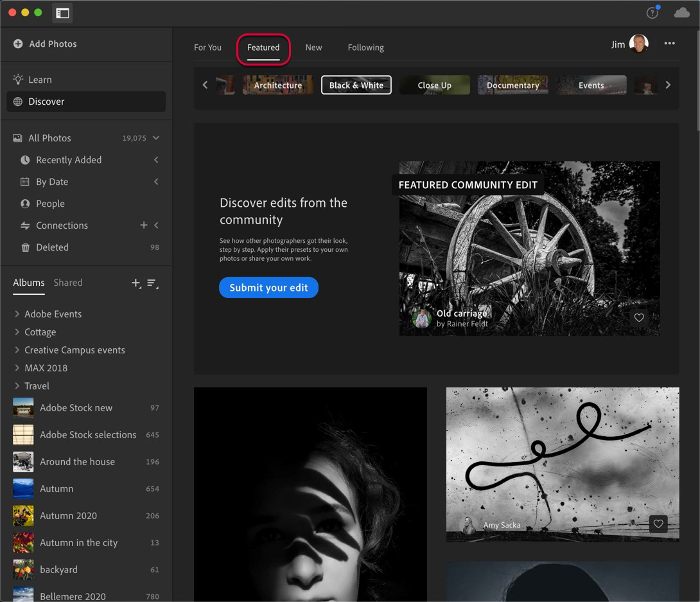The width and height of the screenshot is (700, 602).
Task: Filter by Close Up category
Action: coord(434,85)
